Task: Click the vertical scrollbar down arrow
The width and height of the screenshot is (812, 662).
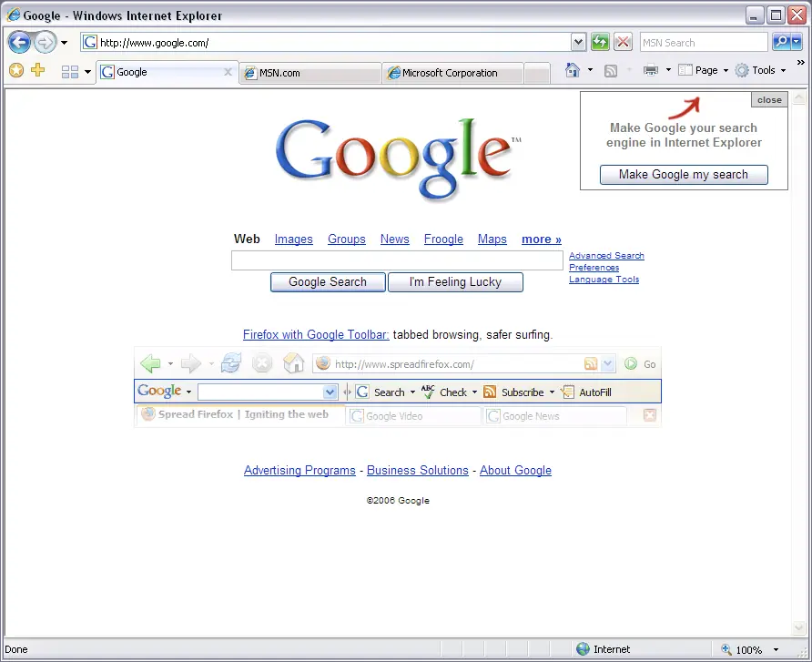Action: (799, 627)
